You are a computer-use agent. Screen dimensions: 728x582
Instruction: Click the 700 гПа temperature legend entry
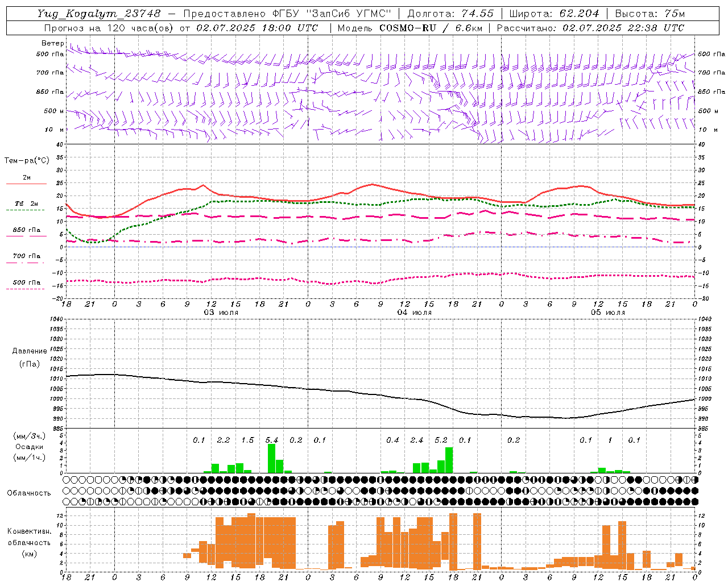(26, 256)
